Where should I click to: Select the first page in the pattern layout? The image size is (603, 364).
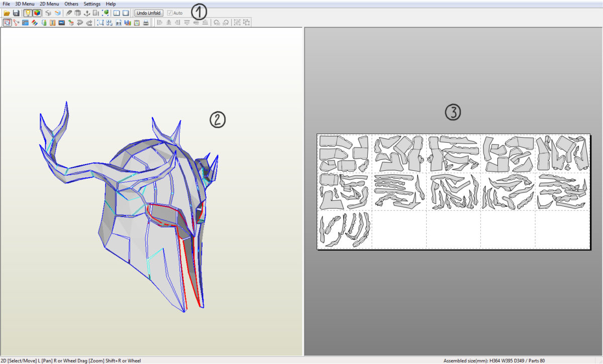coord(344,153)
